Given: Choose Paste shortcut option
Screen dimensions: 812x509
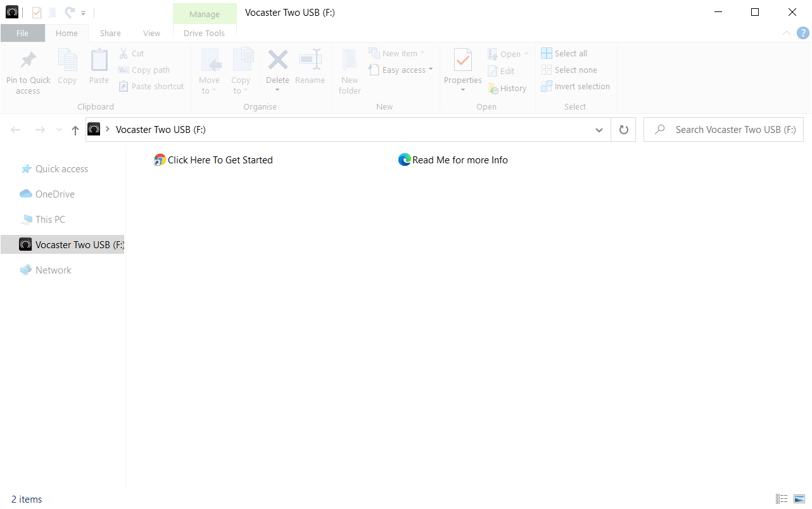Looking at the screenshot, I should 151,87.
